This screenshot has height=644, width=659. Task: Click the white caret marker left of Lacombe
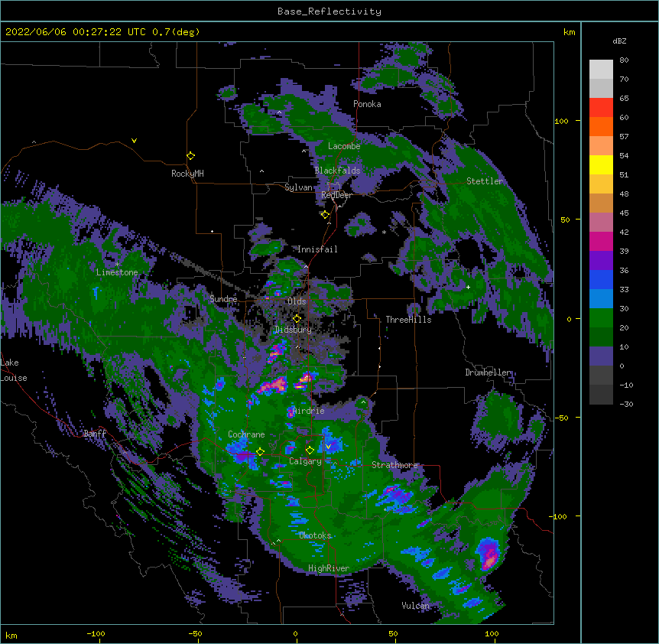(x=304, y=151)
